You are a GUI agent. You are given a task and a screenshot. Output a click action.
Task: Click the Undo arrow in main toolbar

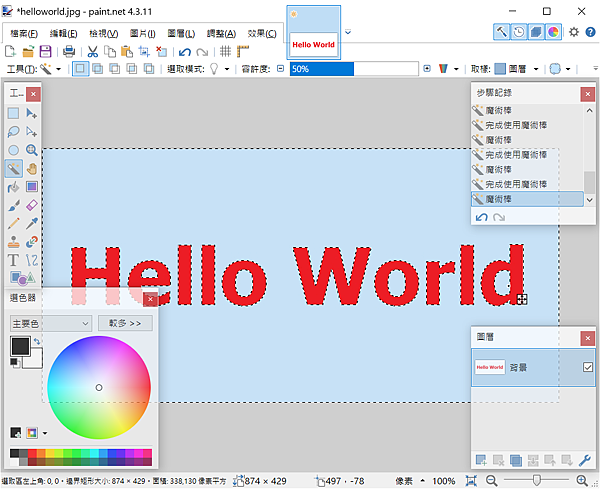[x=184, y=51]
